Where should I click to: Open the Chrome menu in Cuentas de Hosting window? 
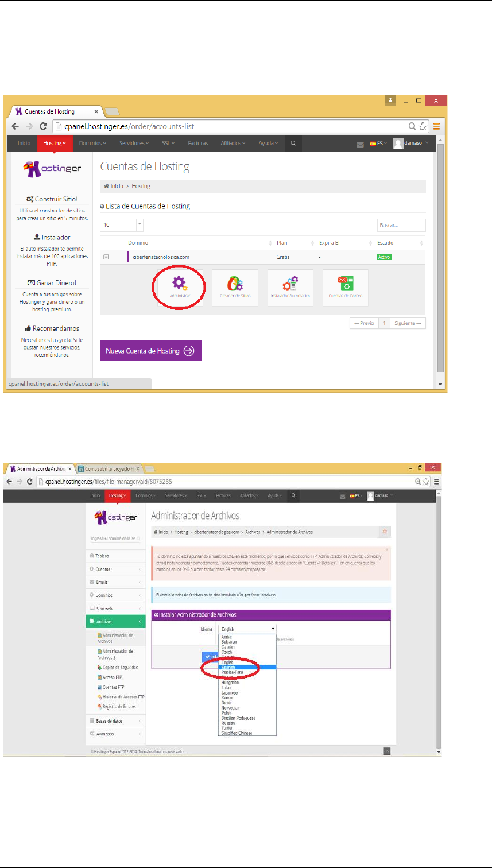pyautogui.click(x=436, y=126)
